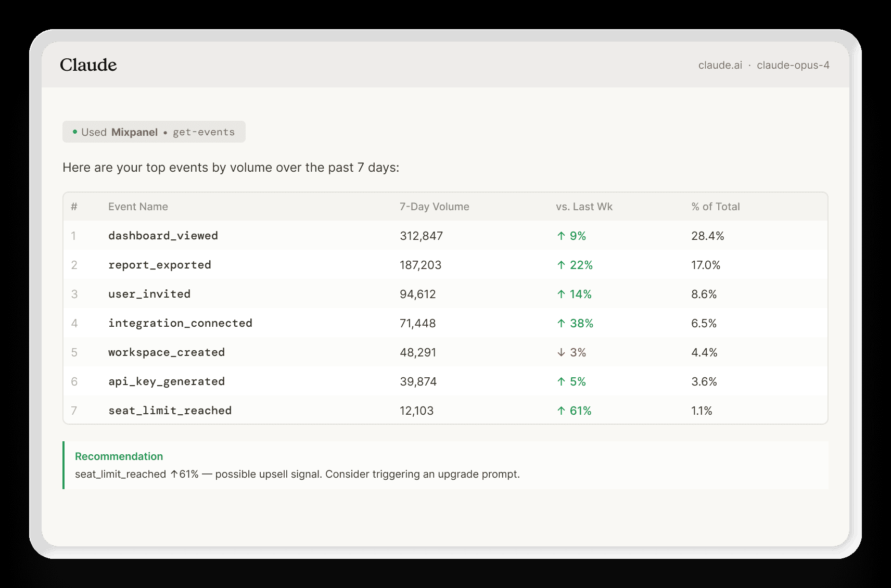Select the user_invited event name

(x=149, y=294)
